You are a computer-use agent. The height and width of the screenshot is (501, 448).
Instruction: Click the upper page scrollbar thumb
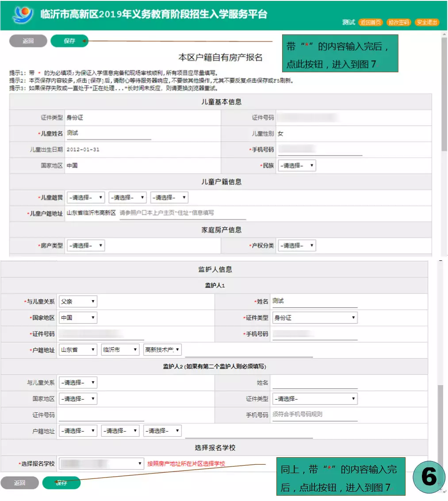444,94
